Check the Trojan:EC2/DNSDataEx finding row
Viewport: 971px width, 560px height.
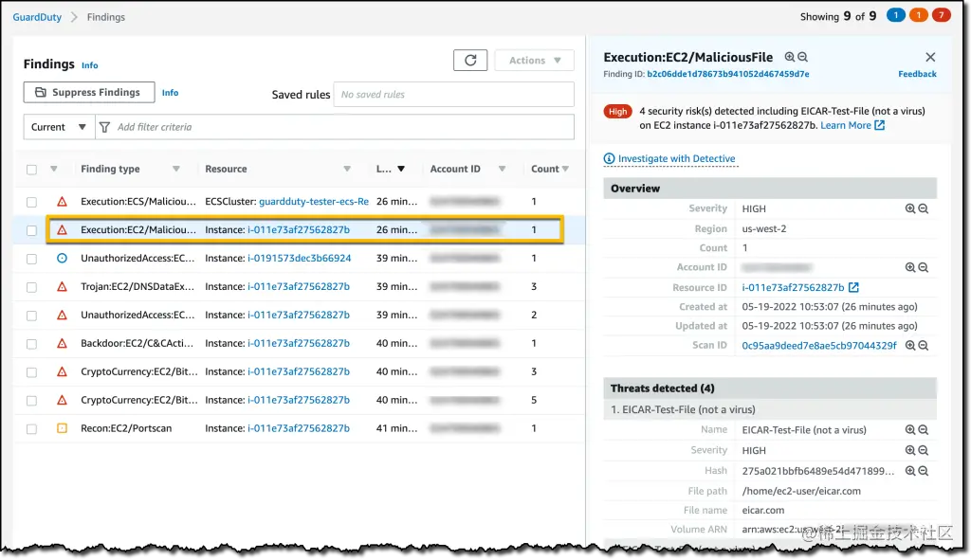click(31, 287)
